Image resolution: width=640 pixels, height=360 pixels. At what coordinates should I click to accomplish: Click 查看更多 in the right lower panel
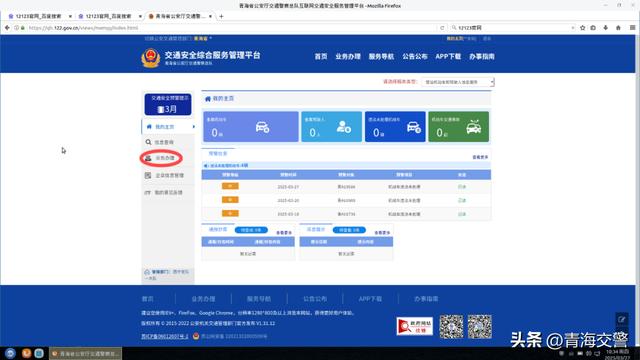click(x=382, y=233)
